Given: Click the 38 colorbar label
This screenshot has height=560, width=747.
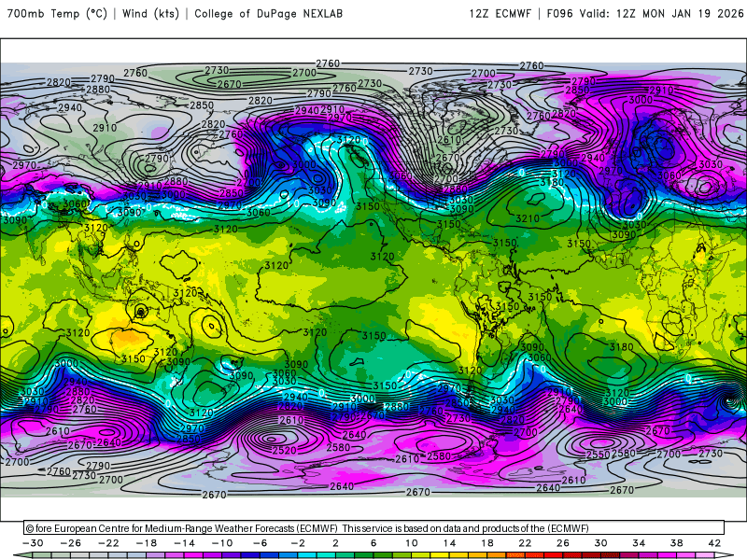Looking at the screenshot, I should [x=677, y=543].
